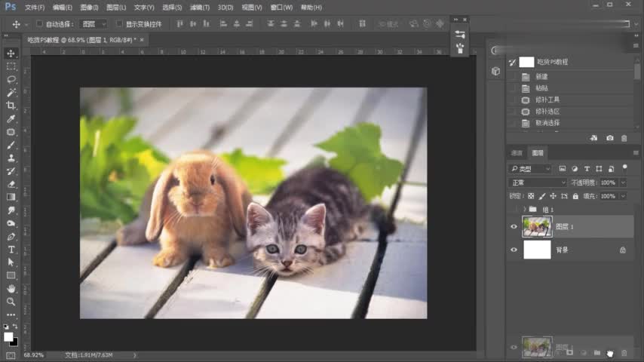Hide the 图层 1 layer visibility

[x=514, y=226]
